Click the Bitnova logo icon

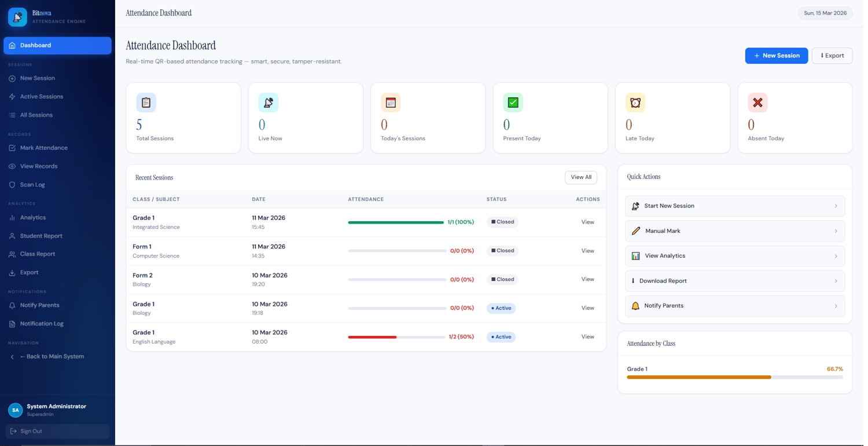(17, 17)
